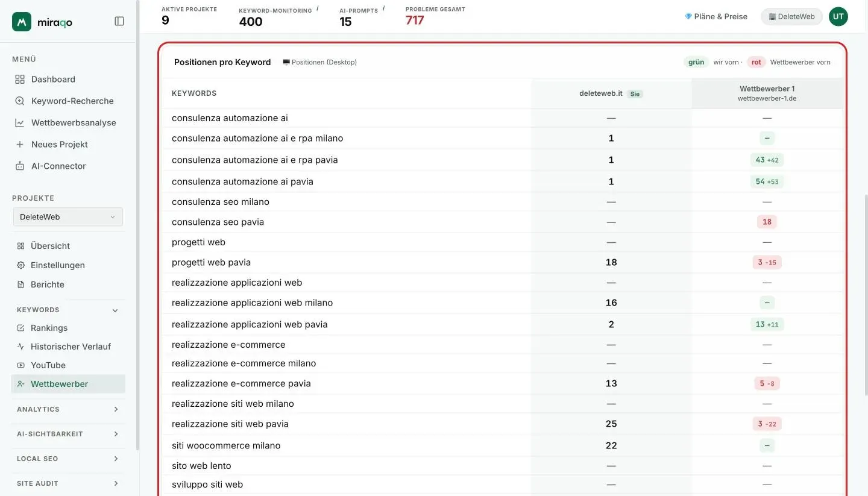868x496 pixels.
Task: Open the Rankings page
Action: (x=49, y=328)
